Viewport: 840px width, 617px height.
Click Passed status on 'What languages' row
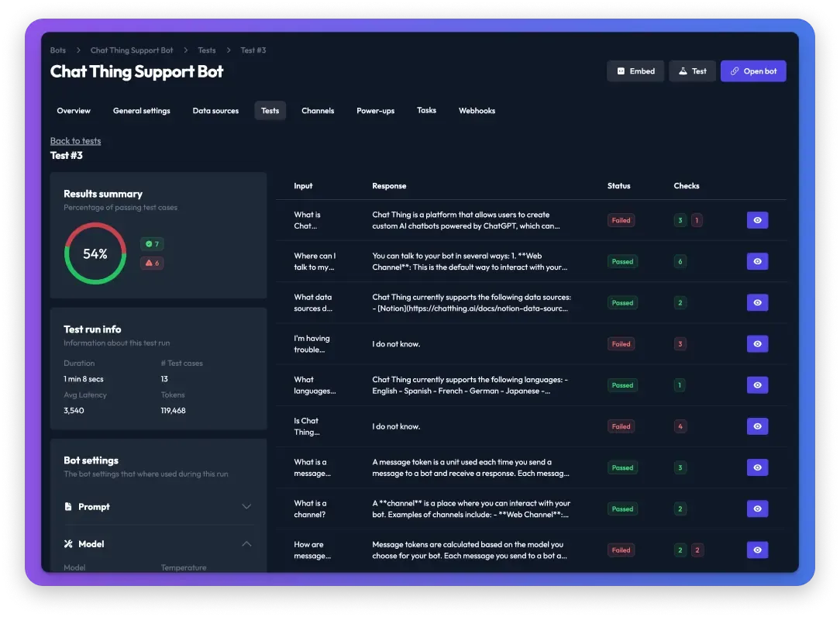pyautogui.click(x=622, y=385)
